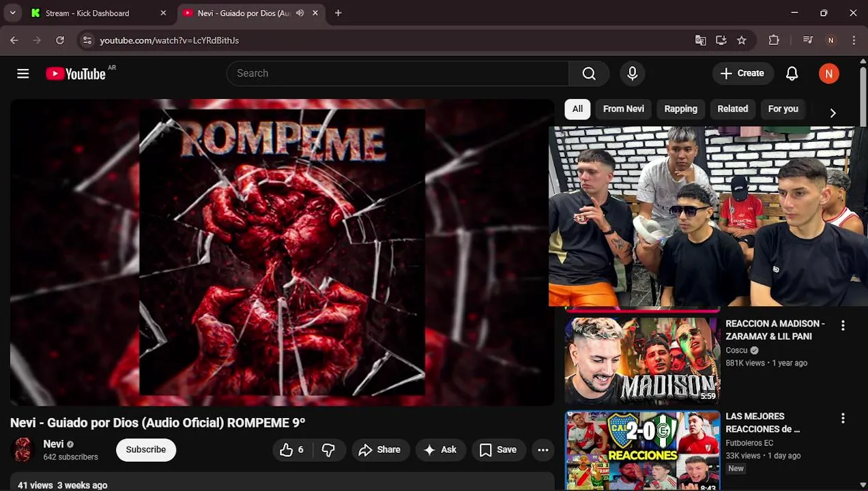The height and width of the screenshot is (491, 868).
Task: Close the Kick Dashboard tab
Action: pos(163,13)
